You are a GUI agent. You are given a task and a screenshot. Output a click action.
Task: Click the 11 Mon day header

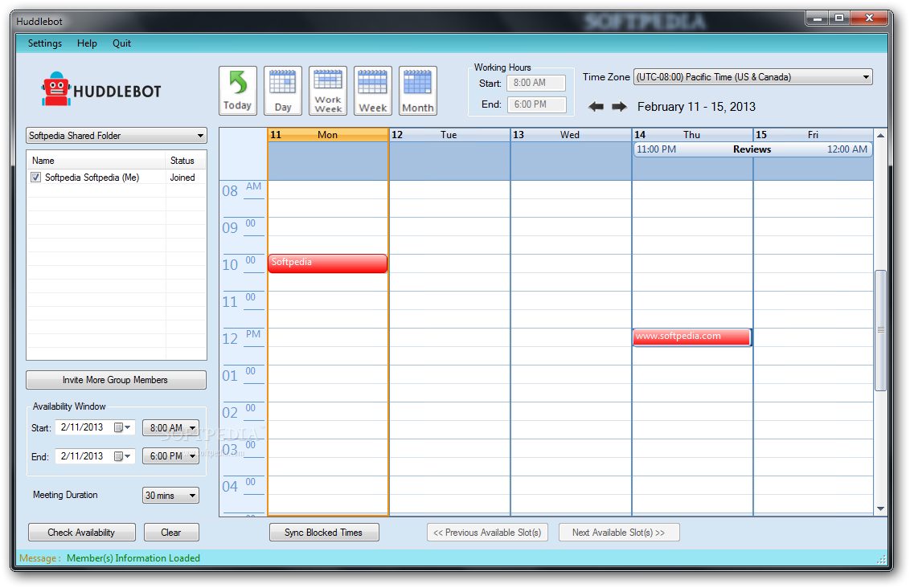[x=327, y=134]
